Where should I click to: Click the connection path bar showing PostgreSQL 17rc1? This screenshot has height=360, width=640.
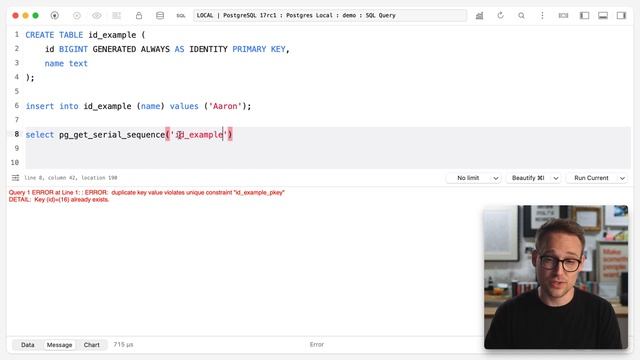tap(330, 16)
